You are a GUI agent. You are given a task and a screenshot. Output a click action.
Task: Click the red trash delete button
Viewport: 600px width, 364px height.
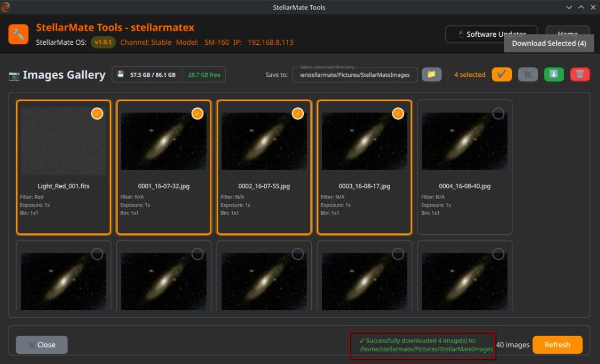point(580,74)
